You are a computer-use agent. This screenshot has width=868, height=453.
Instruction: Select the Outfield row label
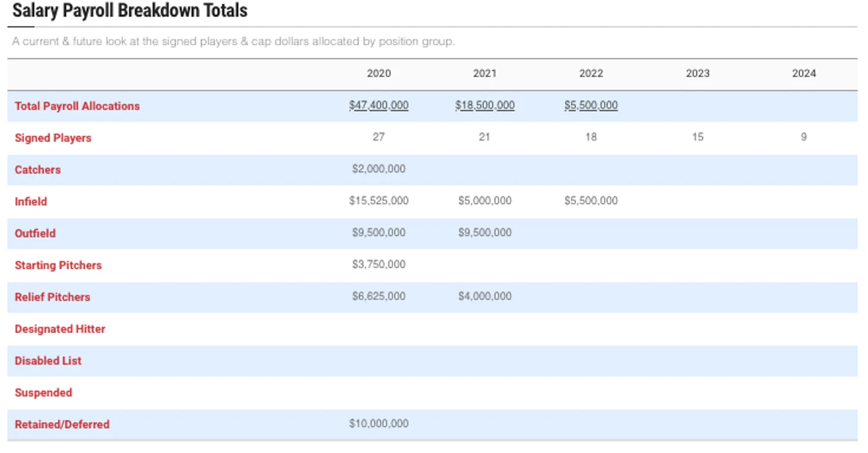pos(35,233)
